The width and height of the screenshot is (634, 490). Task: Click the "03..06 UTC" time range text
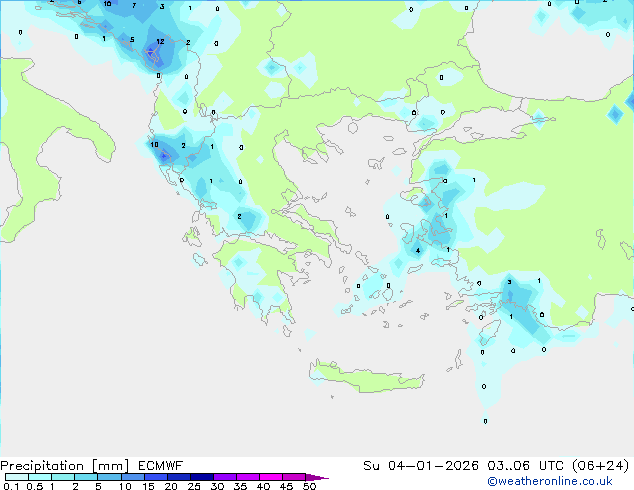524,466
